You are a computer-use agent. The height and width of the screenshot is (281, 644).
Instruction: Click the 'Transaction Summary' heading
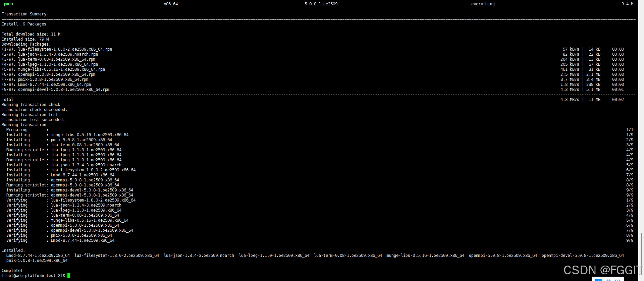coord(24,14)
